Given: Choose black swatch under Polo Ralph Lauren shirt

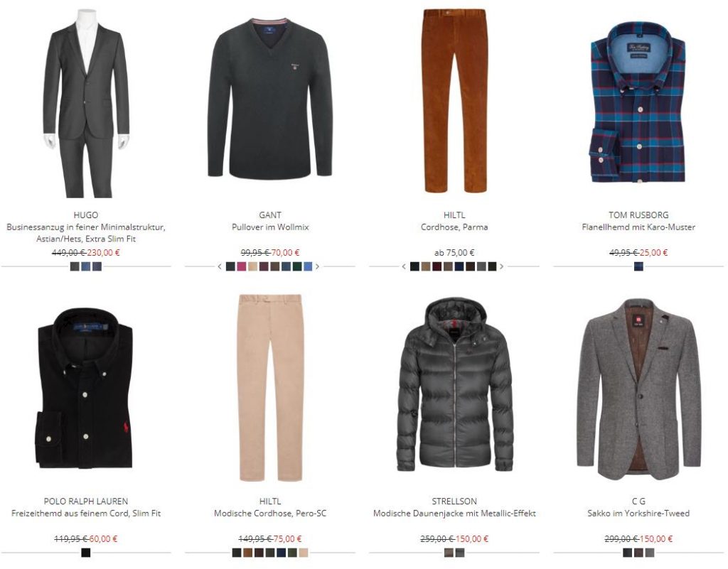Looking at the screenshot, I should [x=86, y=552].
